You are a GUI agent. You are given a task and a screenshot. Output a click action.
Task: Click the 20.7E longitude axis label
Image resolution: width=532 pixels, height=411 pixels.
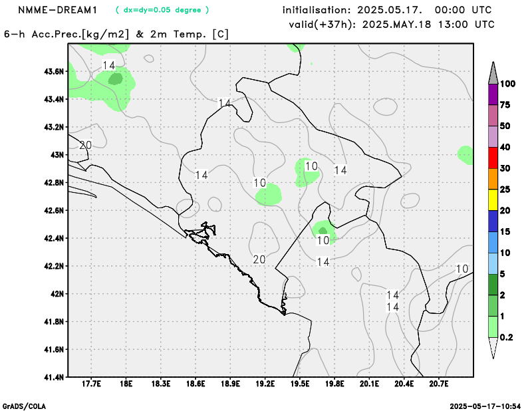coord(439,384)
